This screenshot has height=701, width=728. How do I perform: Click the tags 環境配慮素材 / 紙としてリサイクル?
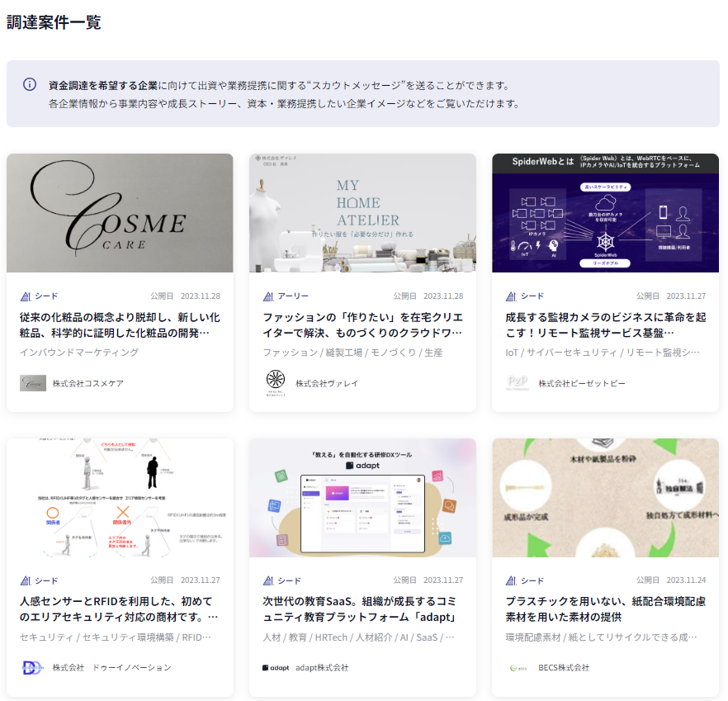(x=601, y=637)
